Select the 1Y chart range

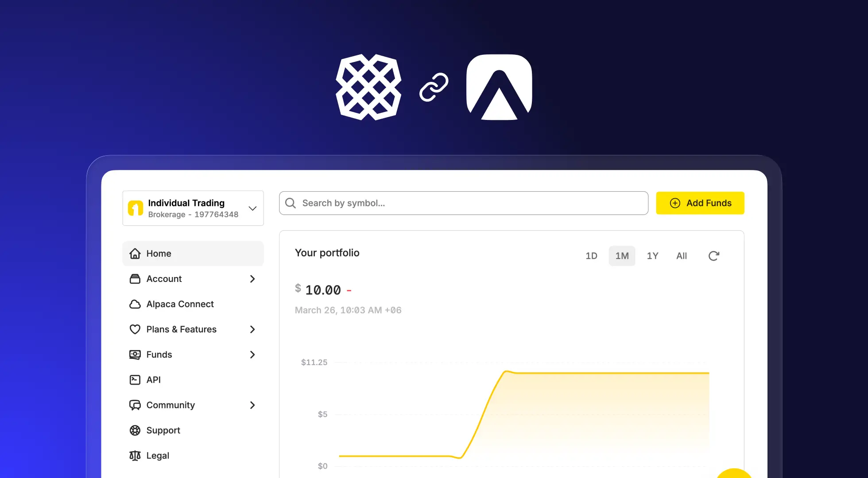(652, 256)
